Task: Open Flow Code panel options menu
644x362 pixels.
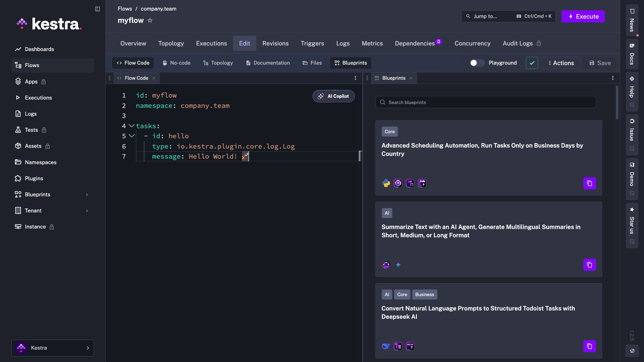Action: point(355,78)
